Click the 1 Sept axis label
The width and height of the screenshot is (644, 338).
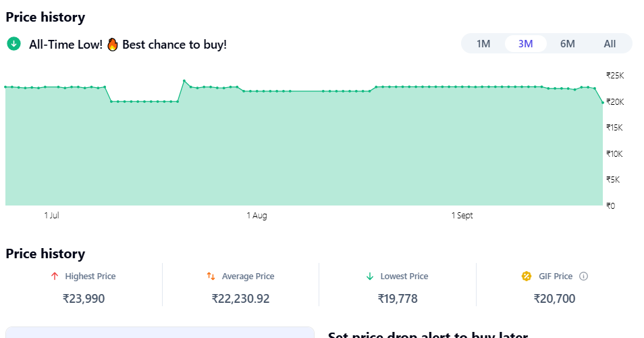coord(462,216)
